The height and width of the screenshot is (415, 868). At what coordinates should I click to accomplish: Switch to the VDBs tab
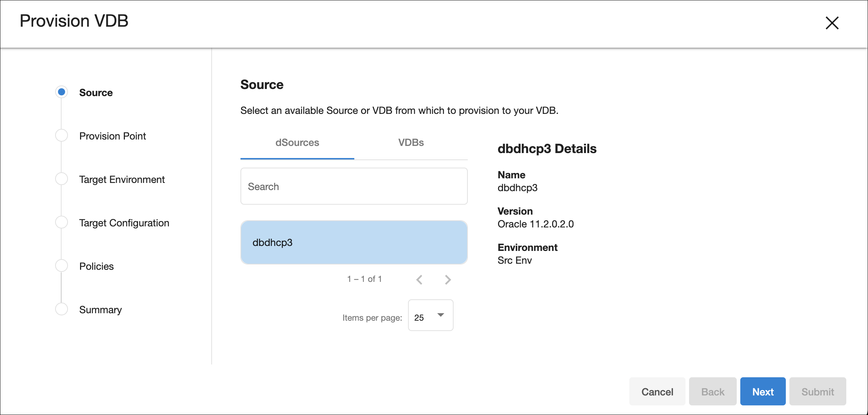click(x=411, y=143)
